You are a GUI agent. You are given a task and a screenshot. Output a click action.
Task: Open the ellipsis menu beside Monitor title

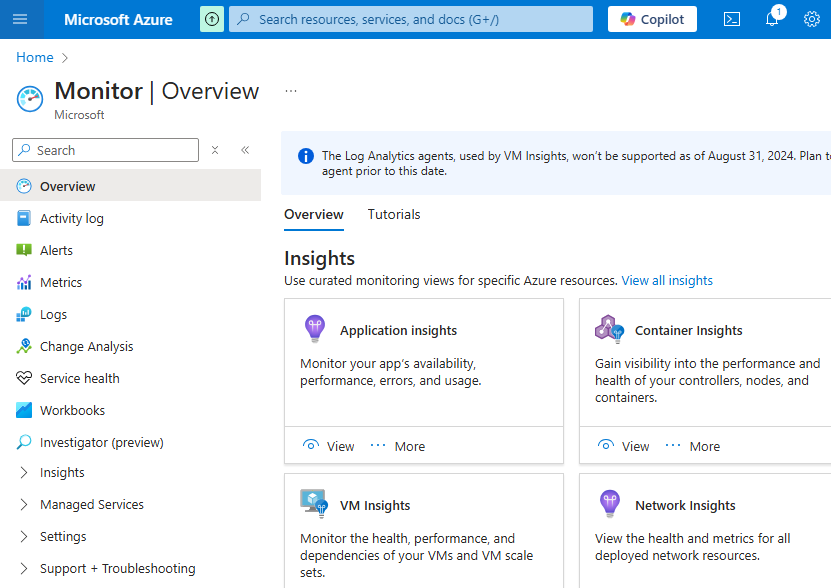click(291, 91)
